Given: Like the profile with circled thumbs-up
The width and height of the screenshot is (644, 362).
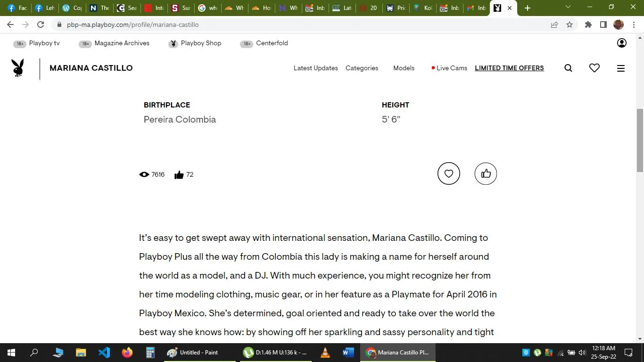Looking at the screenshot, I should click(486, 174).
